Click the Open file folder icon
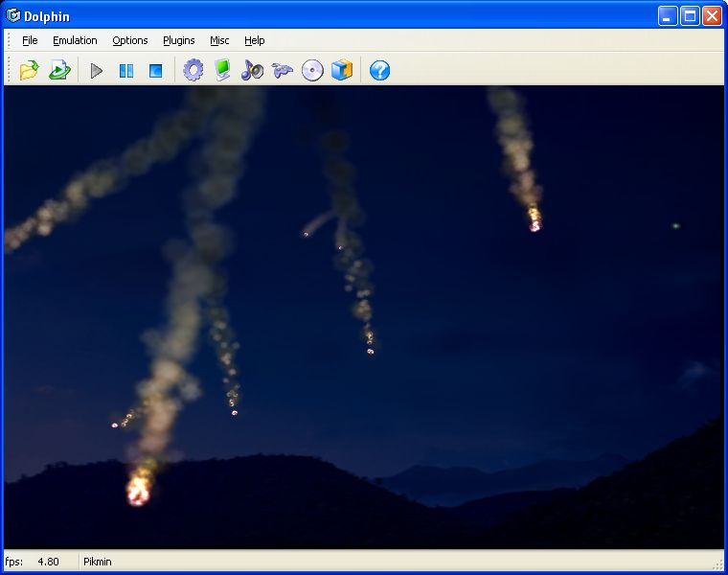The width and height of the screenshot is (728, 575). 30,71
